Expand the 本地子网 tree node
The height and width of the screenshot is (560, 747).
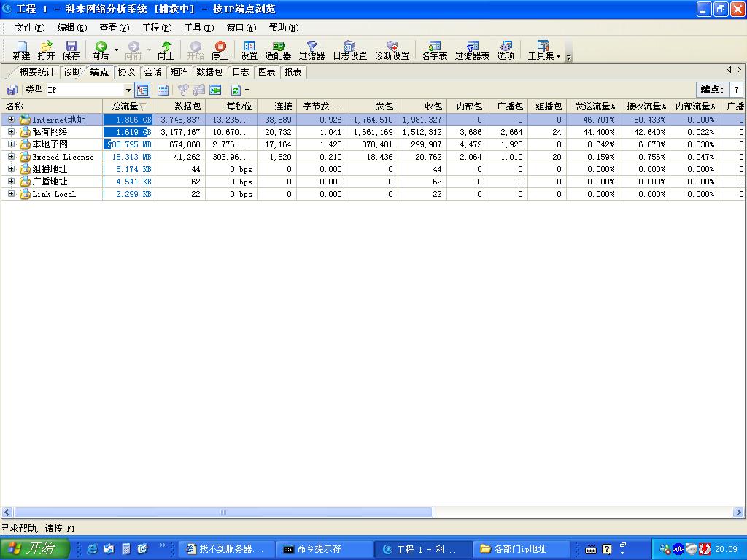click(11, 144)
